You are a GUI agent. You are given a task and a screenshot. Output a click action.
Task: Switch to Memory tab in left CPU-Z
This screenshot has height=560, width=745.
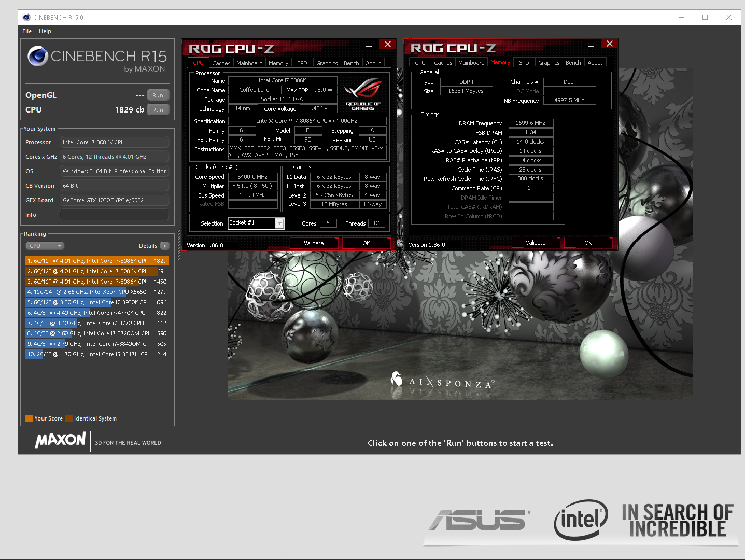click(x=278, y=63)
